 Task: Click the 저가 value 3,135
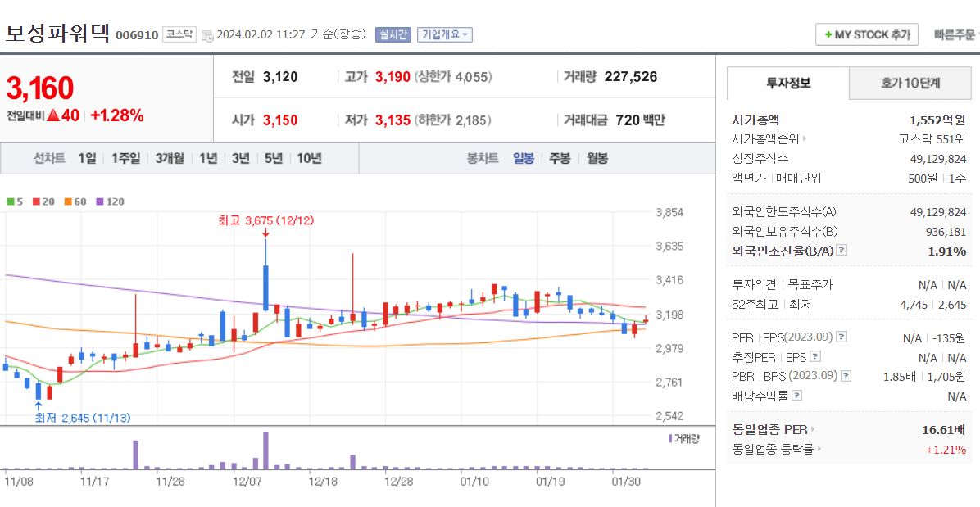point(392,120)
